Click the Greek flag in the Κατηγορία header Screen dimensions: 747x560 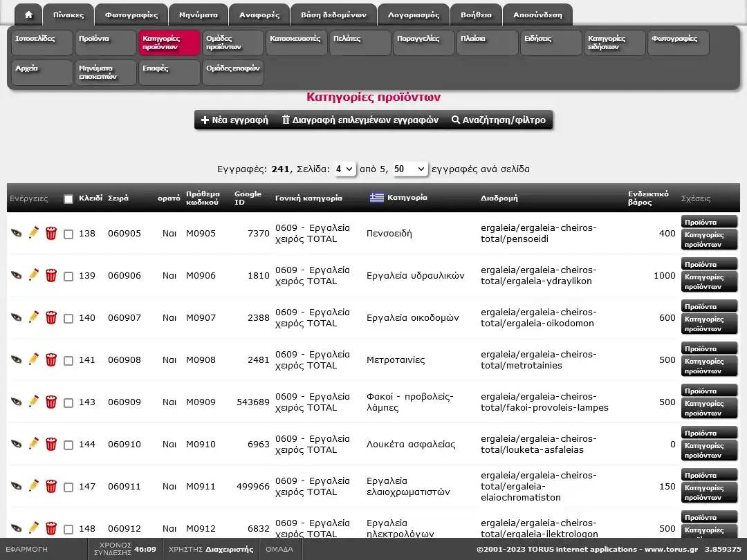coord(377,198)
